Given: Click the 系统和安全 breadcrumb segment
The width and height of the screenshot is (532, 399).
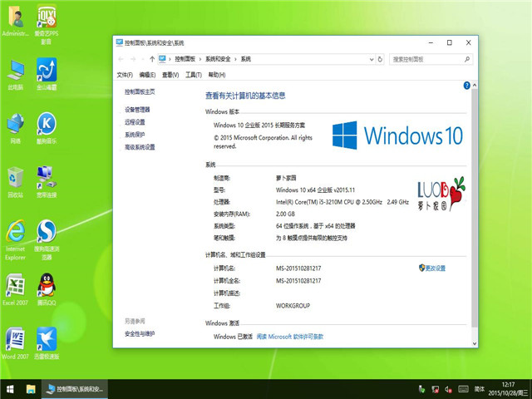Looking at the screenshot, I should point(218,59).
